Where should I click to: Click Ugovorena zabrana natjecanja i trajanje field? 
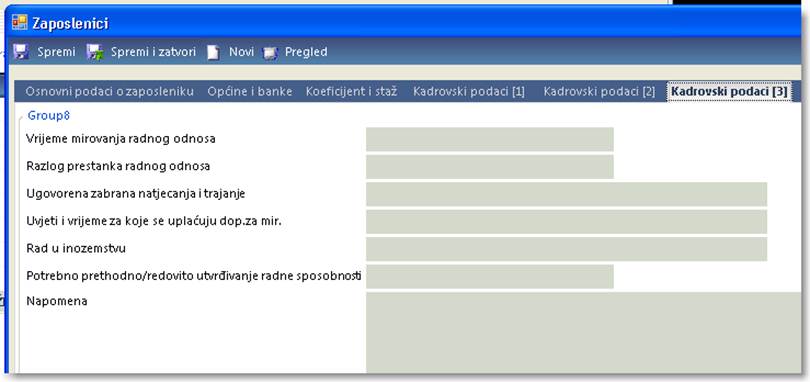567,194
